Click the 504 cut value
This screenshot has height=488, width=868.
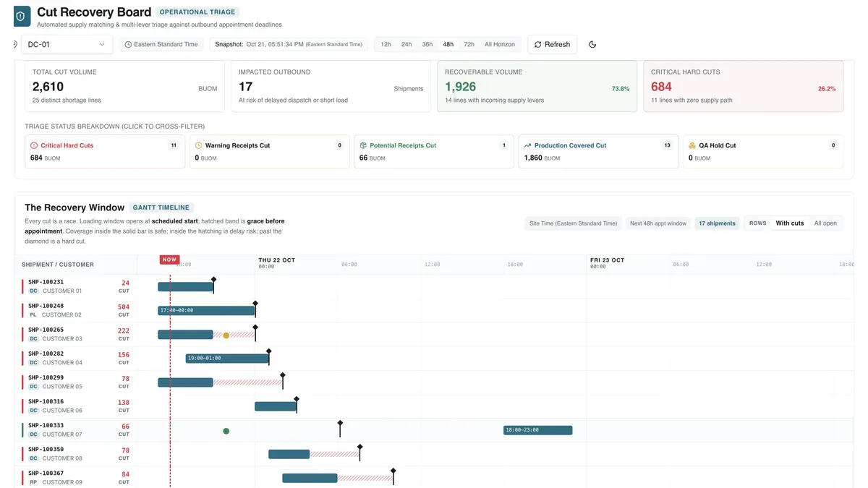pyautogui.click(x=124, y=307)
